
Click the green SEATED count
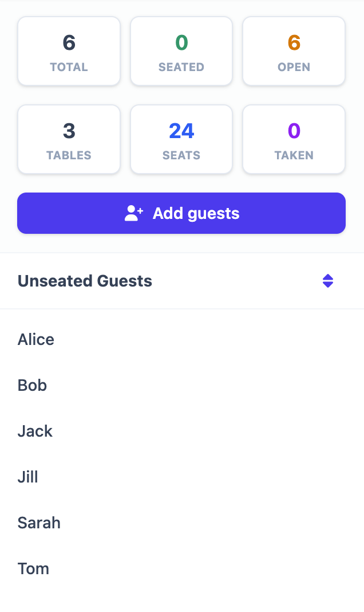(x=181, y=41)
